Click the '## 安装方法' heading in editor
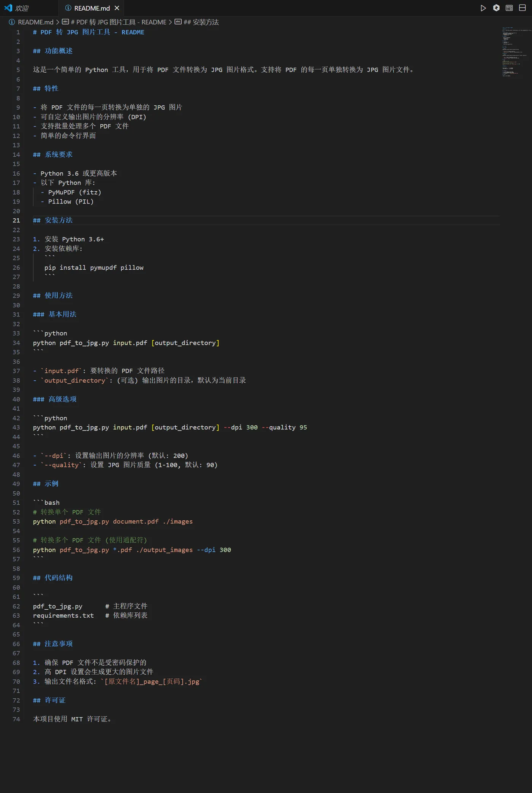532x793 pixels. coord(53,220)
